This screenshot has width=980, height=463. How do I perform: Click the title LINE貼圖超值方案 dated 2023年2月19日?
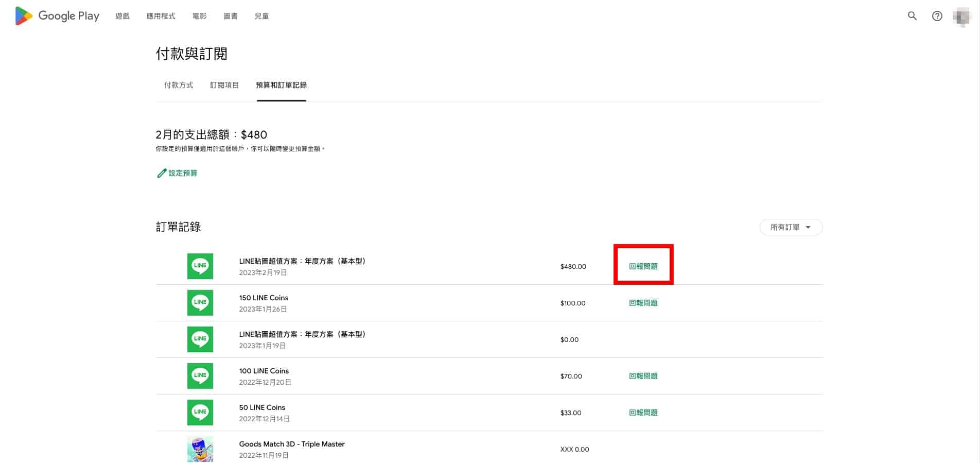(303, 261)
